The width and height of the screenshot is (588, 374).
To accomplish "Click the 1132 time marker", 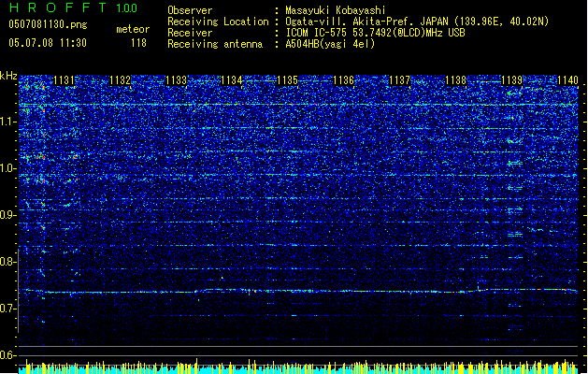I will pos(120,80).
